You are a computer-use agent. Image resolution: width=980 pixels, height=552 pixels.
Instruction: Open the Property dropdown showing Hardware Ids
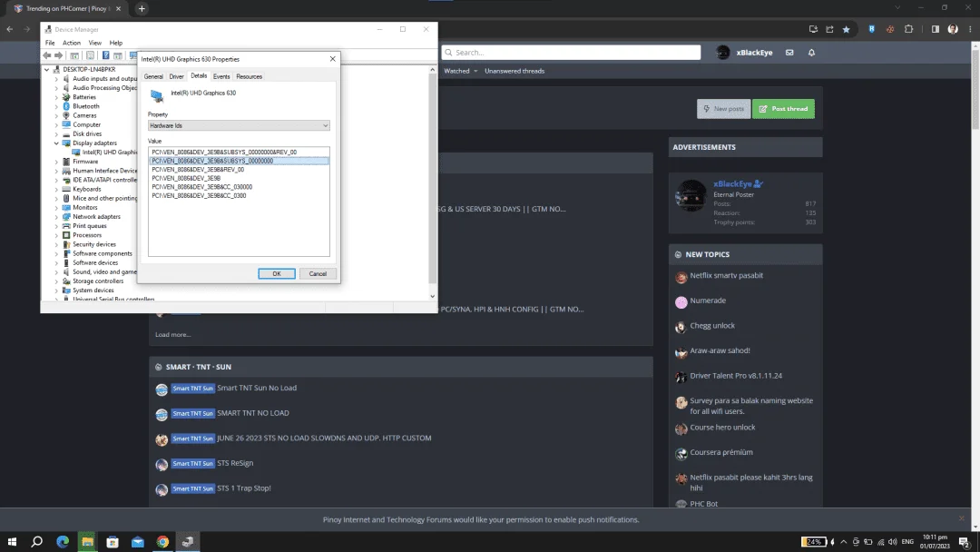pos(239,125)
